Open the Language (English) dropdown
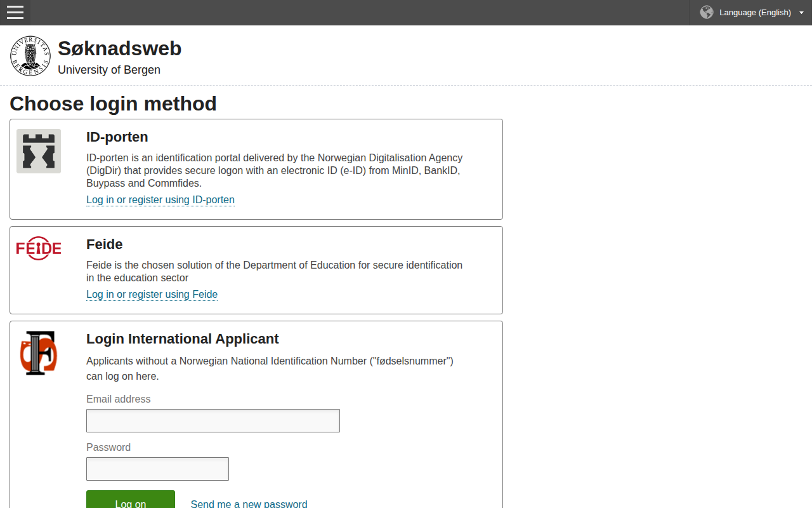Viewport: 812px width, 508px height. pos(754,13)
